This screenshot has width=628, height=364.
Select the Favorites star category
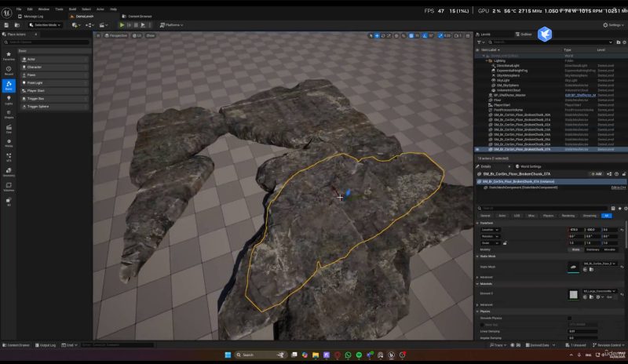pyautogui.click(x=9, y=56)
